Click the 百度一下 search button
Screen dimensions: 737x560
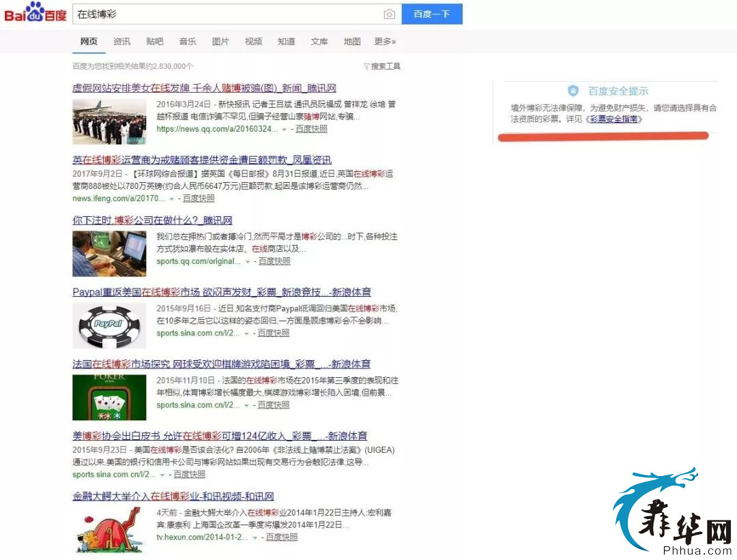coord(432,14)
